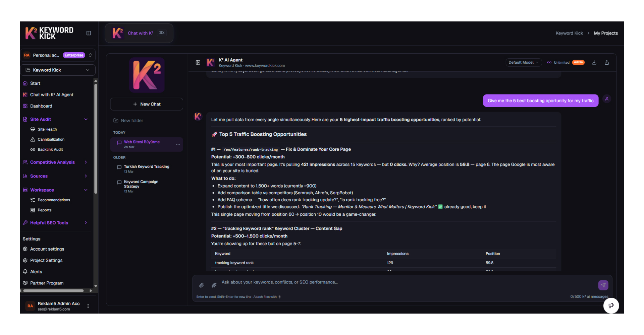This screenshot has width=644, height=335.
Task: Click the share chat icon
Action: (606, 63)
